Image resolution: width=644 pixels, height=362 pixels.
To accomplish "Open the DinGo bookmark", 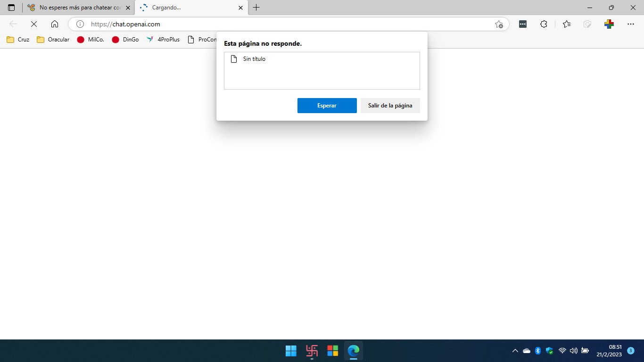I will click(x=125, y=40).
